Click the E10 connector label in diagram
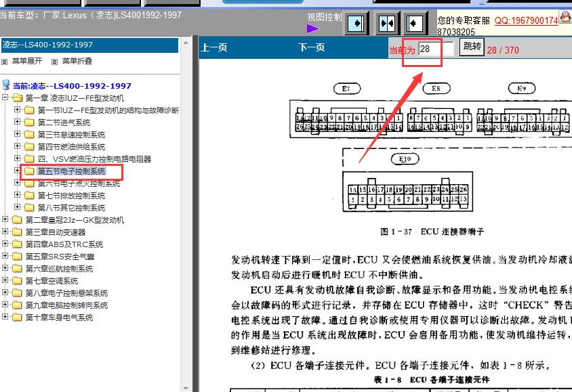572x392 pixels. (x=405, y=159)
